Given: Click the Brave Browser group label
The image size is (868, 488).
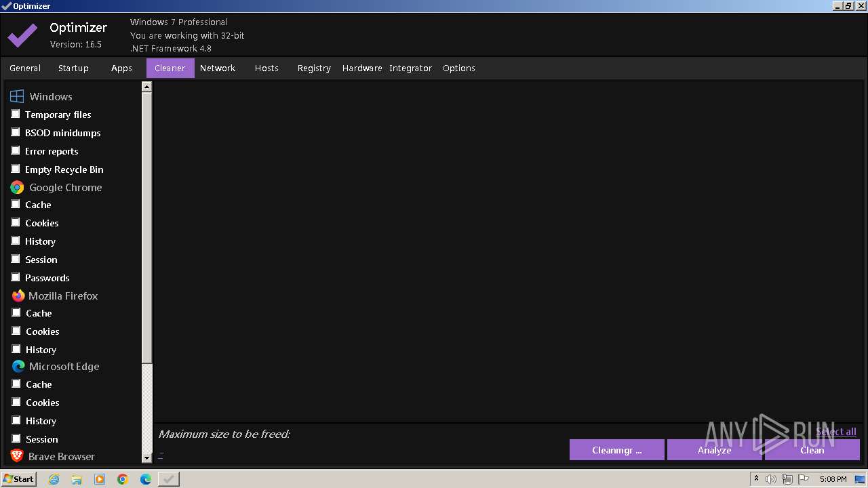Looking at the screenshot, I should click(62, 457).
